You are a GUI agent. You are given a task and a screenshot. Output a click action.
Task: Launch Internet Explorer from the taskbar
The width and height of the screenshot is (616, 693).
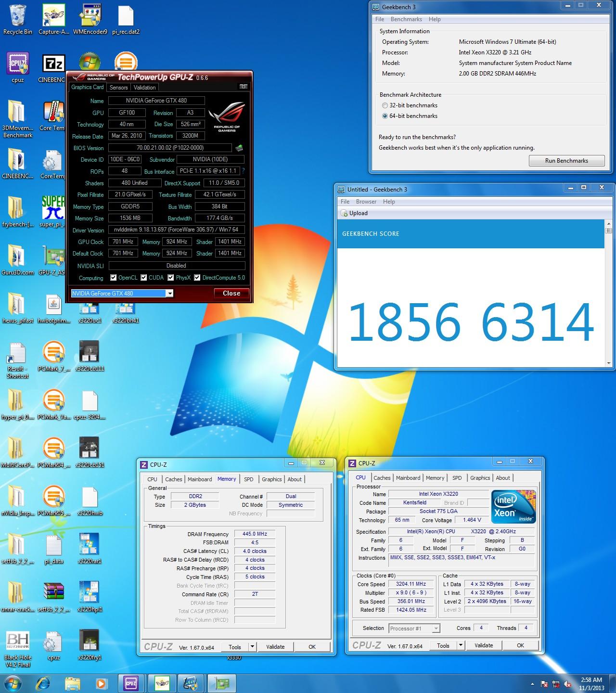(44, 683)
